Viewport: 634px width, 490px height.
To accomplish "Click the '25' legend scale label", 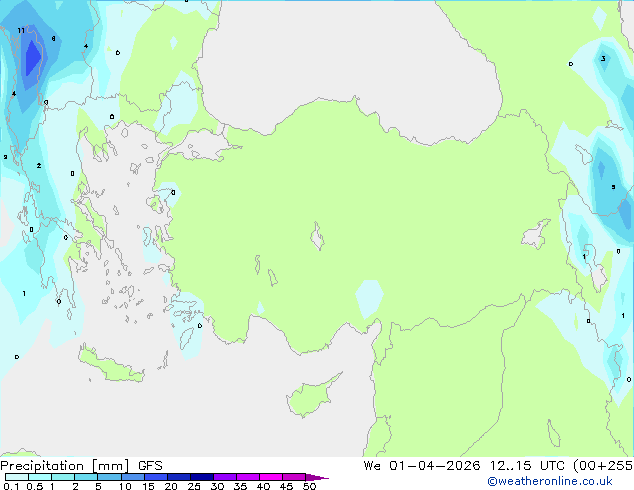I will tap(194, 486).
